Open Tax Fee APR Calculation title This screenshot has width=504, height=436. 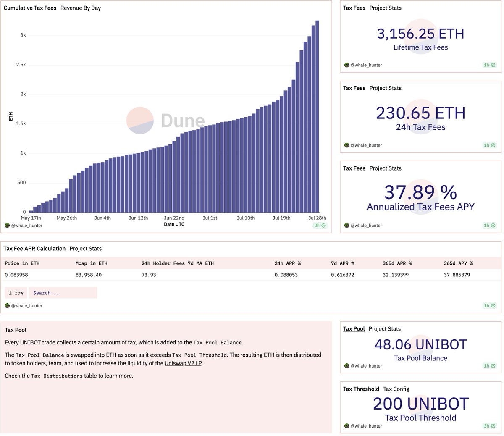point(34,249)
